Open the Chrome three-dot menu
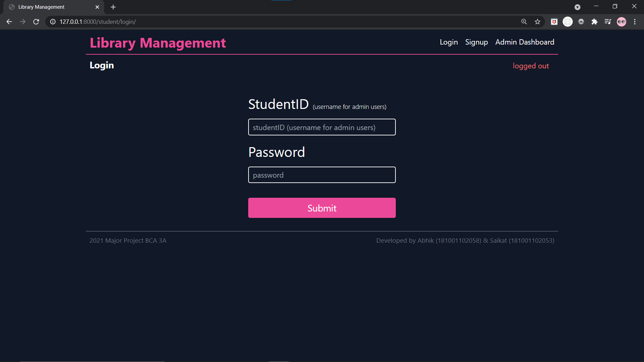Viewport: 644px width, 362px height. [x=635, y=22]
